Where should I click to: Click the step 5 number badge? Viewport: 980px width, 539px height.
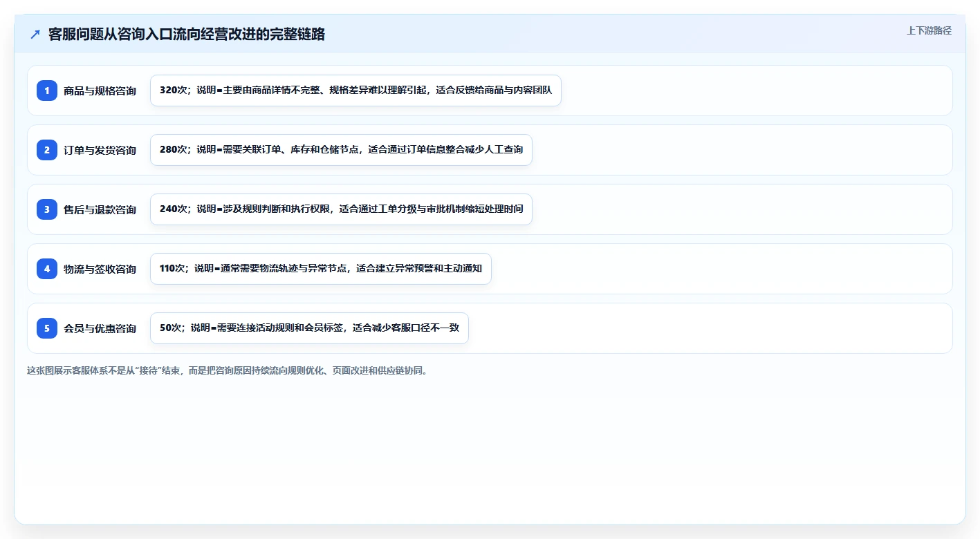(47, 328)
